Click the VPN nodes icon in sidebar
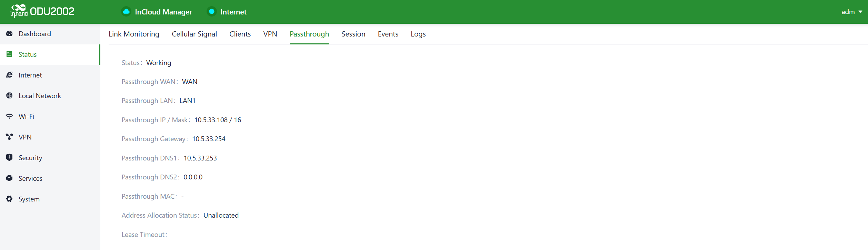Screen dimensions: 868x250 pos(9,137)
